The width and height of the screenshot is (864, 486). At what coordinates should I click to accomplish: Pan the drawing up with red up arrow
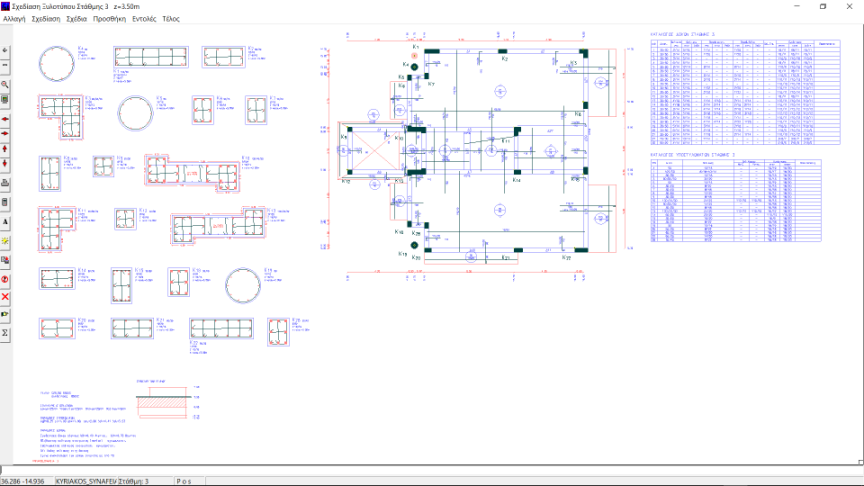(x=6, y=148)
